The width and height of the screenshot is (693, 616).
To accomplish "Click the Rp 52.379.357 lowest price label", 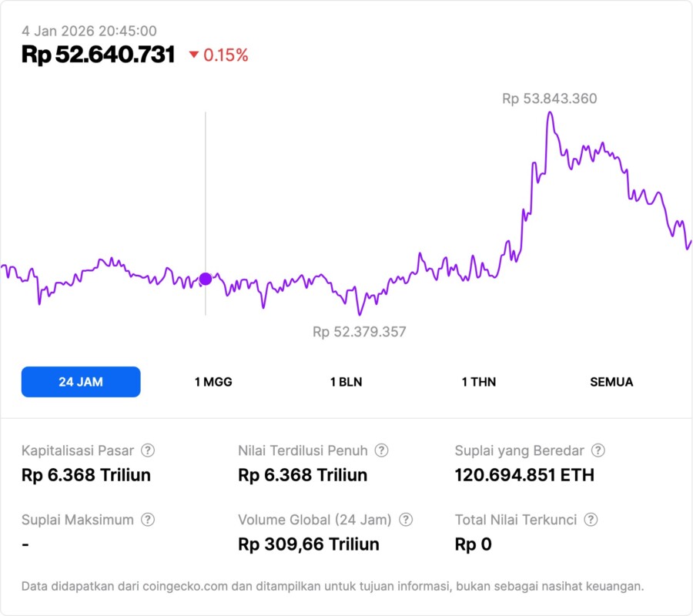I will (359, 332).
